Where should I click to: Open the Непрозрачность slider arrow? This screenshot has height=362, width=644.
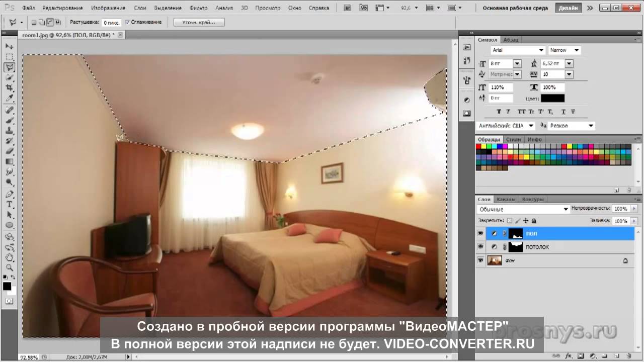click(633, 208)
